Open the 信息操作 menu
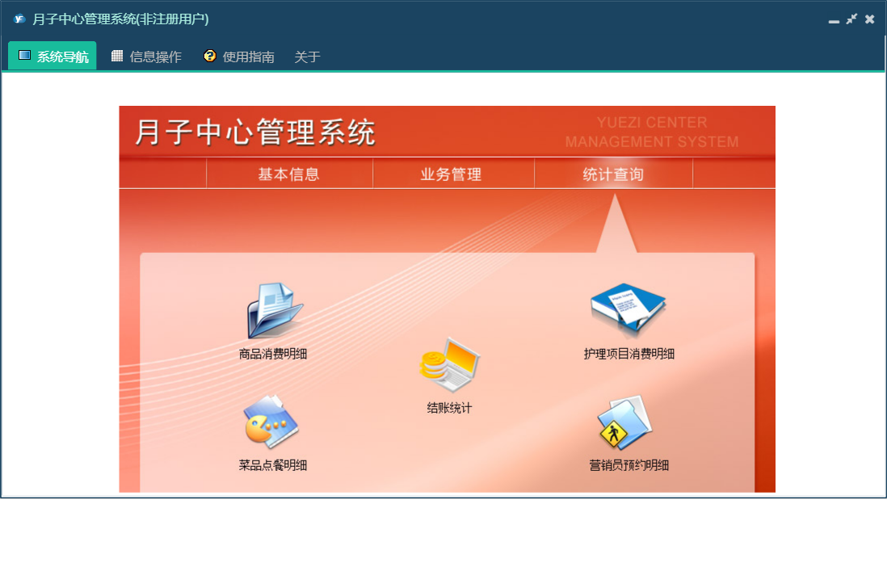The height and width of the screenshot is (588, 887). pyautogui.click(x=146, y=57)
